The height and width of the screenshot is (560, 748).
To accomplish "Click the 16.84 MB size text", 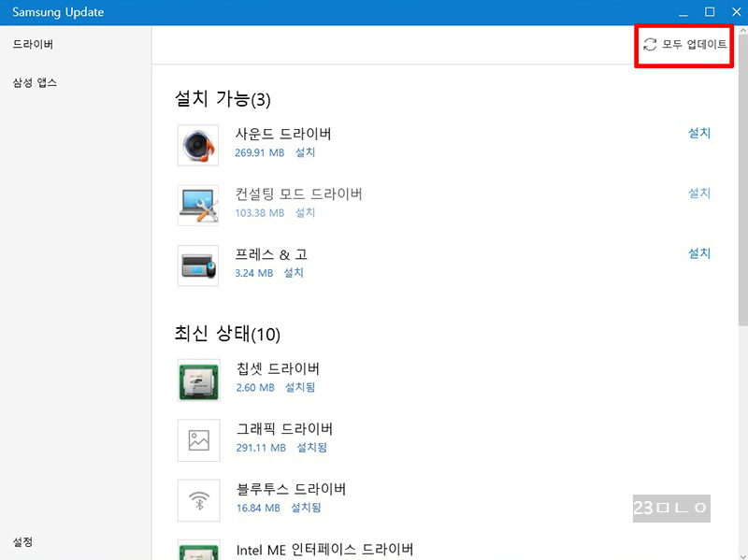I will tap(258, 508).
